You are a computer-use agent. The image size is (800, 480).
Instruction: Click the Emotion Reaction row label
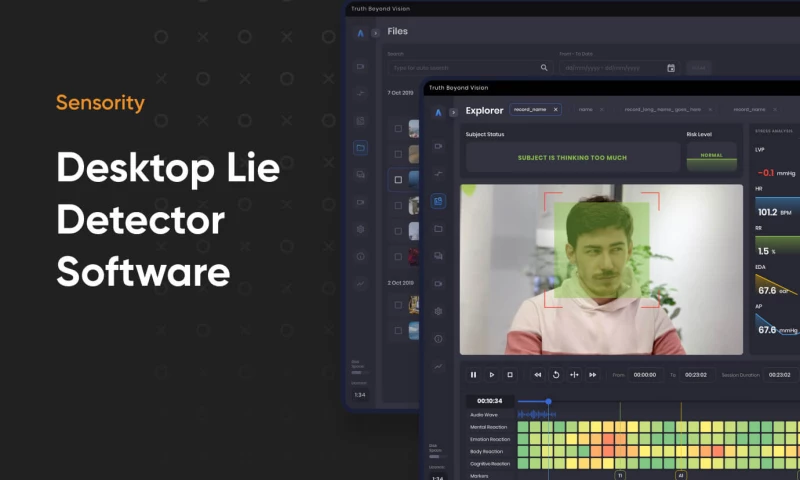tap(490, 439)
